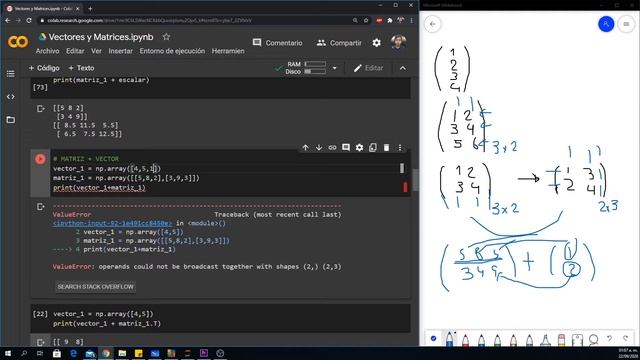
Task: Run the MATRIZ + VECTOR code cell
Action: [40, 159]
